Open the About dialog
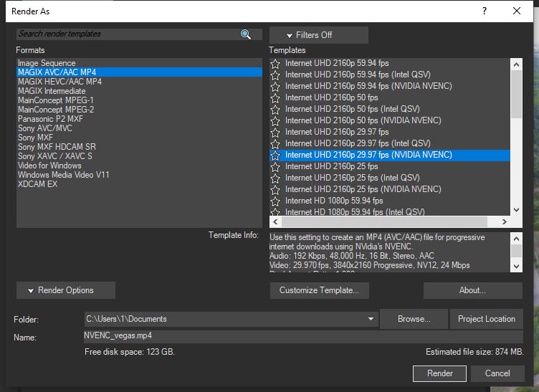539x392 pixels. [472, 290]
